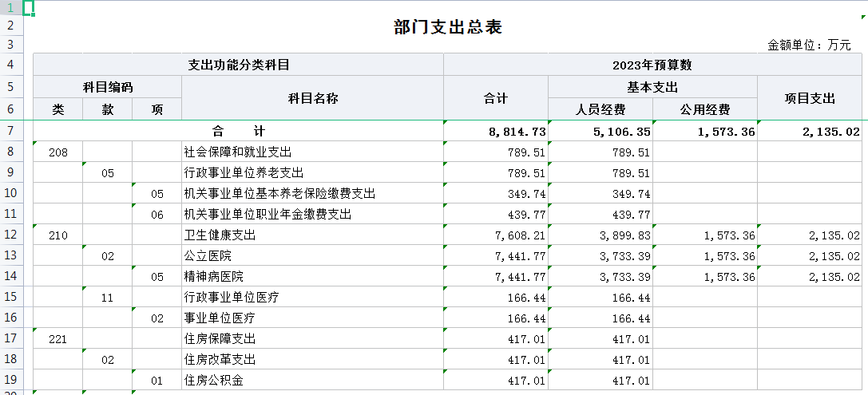This screenshot has width=868, height=395.
Task: Select the cell with code 208
Action: tap(57, 152)
